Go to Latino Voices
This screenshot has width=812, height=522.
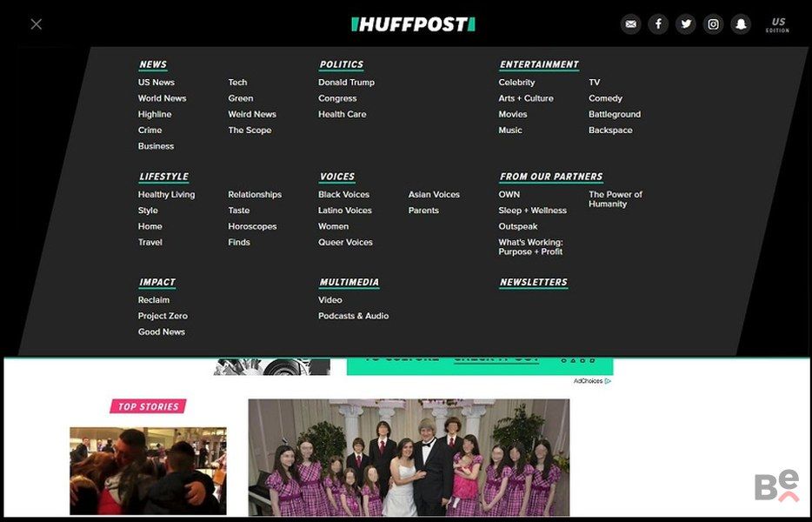[345, 211]
